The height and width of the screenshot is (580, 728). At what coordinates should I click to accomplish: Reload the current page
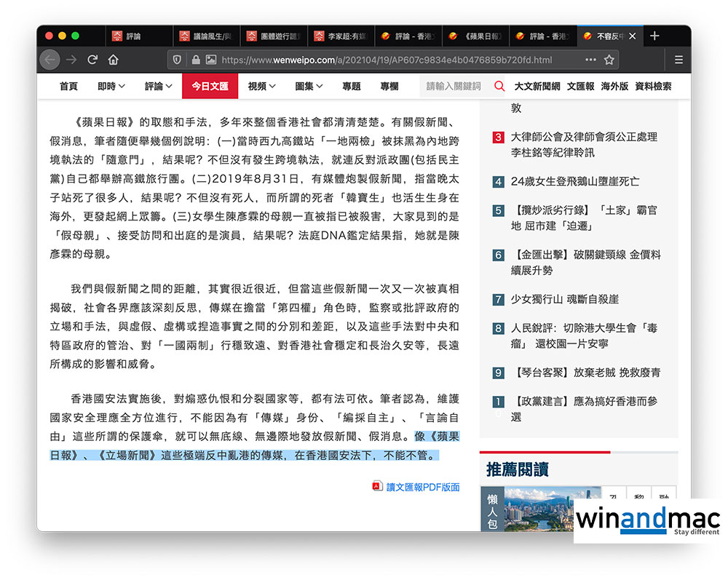tap(92, 60)
